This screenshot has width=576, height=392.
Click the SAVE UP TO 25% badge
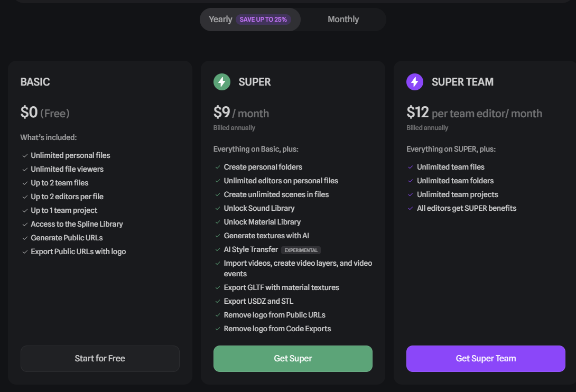click(x=263, y=20)
